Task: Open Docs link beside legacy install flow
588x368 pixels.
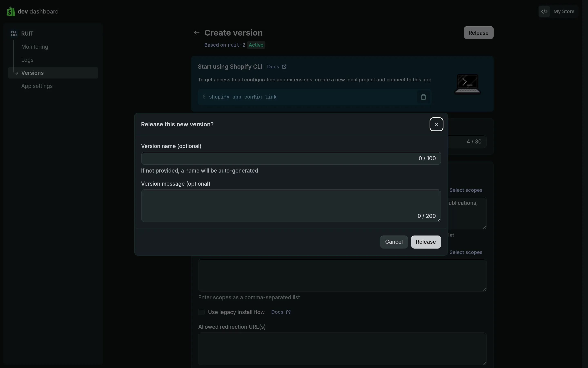Action: [x=281, y=312]
